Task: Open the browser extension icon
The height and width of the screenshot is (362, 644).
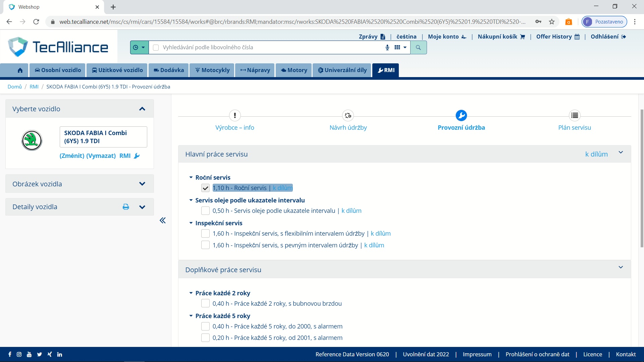Action: tap(569, 22)
